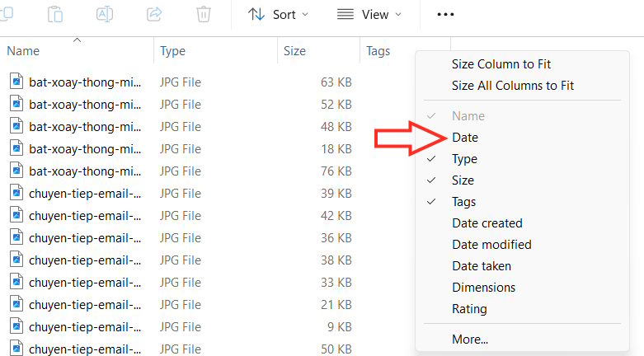Choose Size Column to Fit

501,64
